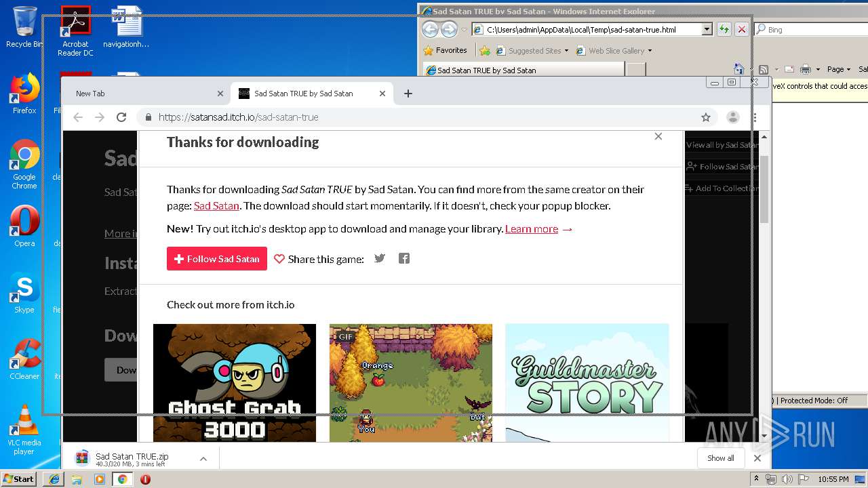This screenshot has width=868, height=488.
Task: Open the Opera icon in the taskbar
Action: point(145,479)
